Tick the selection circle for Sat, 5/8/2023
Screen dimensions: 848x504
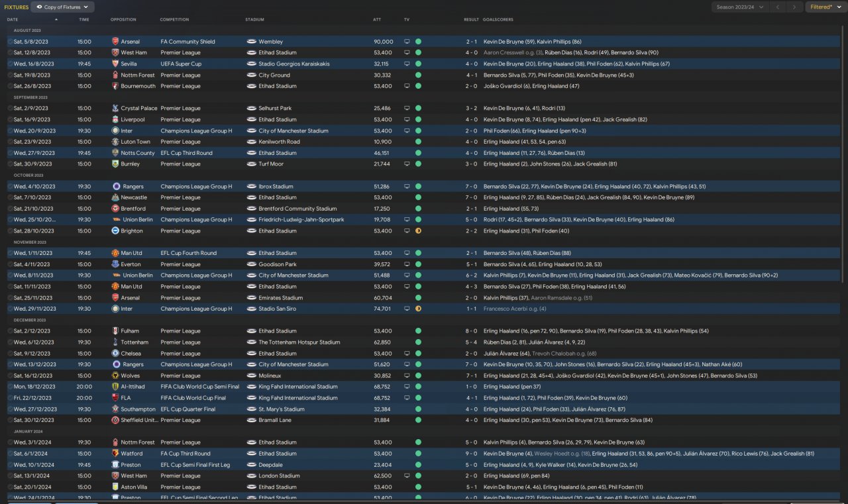click(10, 42)
